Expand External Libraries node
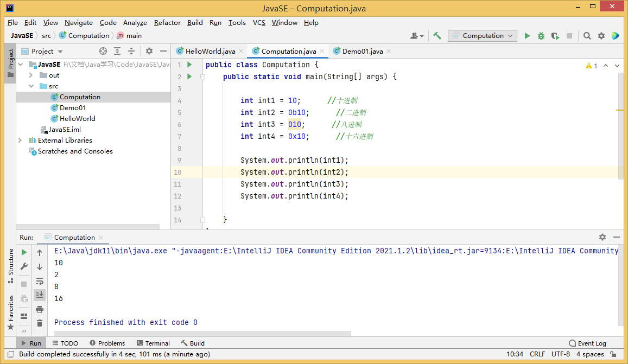 click(x=20, y=140)
